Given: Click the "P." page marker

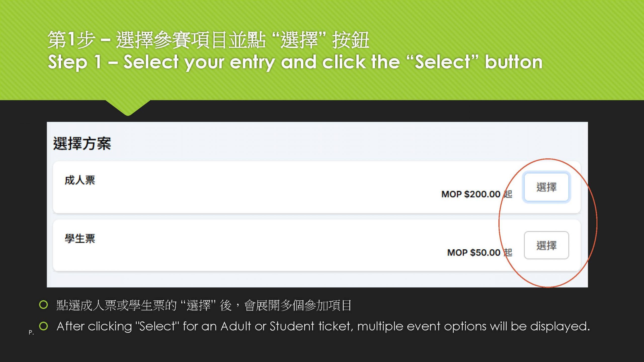Looking at the screenshot, I should click(x=31, y=332).
